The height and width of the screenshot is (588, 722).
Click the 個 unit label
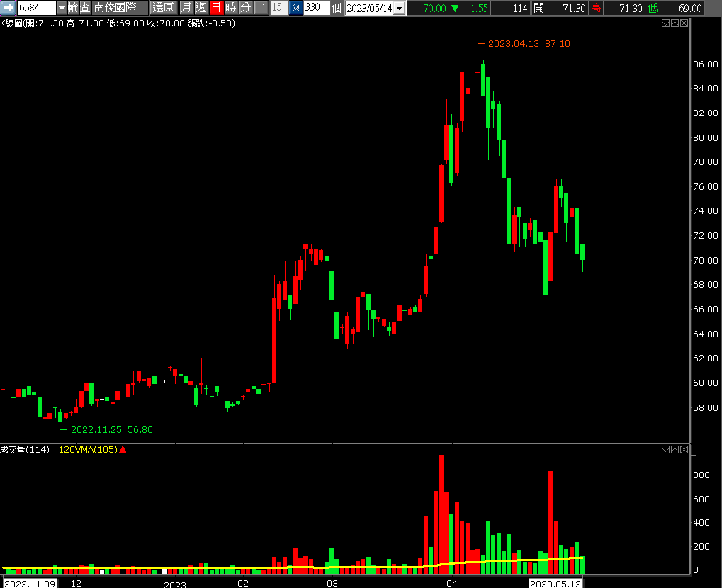337,8
